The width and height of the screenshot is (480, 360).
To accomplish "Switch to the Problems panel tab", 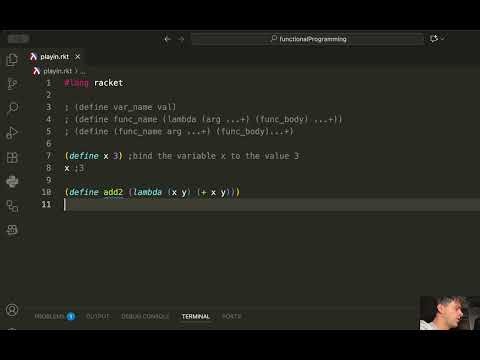I will pos(54,316).
